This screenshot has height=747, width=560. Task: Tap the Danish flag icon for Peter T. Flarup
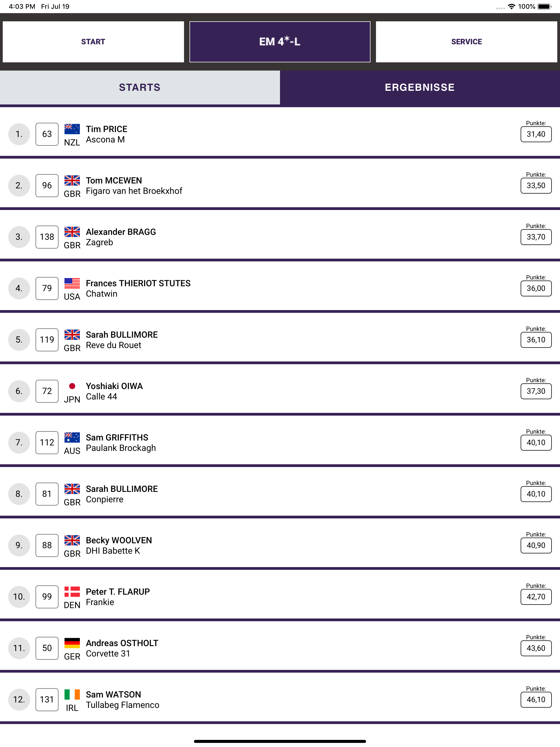coord(72,592)
